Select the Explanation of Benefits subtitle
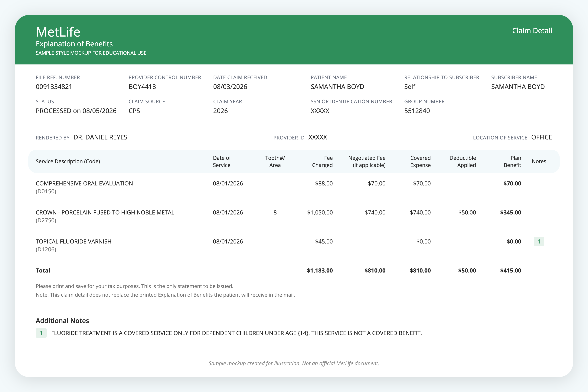The width and height of the screenshot is (588, 392). tap(74, 44)
